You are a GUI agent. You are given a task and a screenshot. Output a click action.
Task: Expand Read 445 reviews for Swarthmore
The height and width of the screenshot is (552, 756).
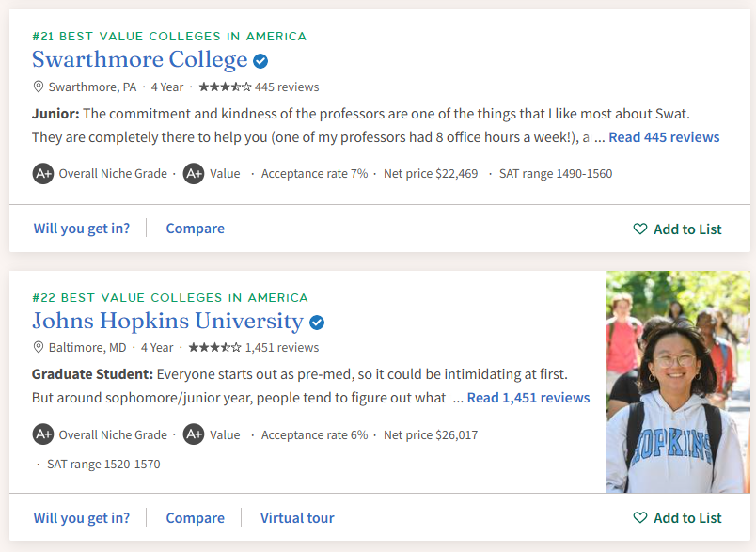click(x=664, y=137)
